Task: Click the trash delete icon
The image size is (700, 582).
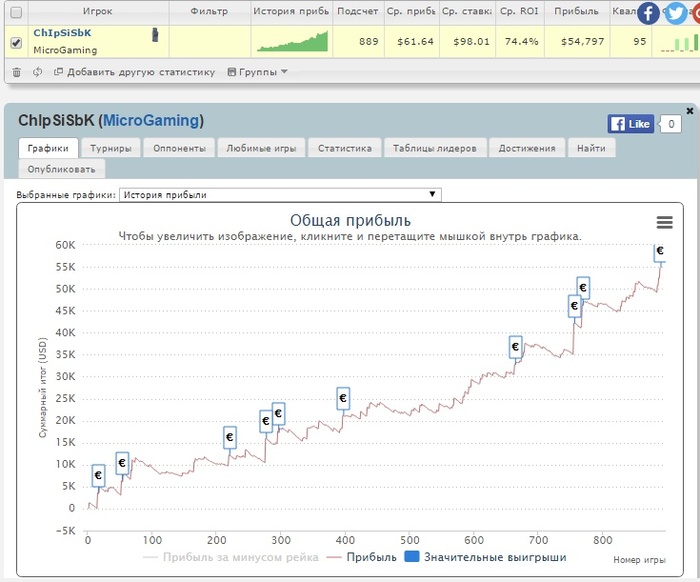Action: point(16,72)
